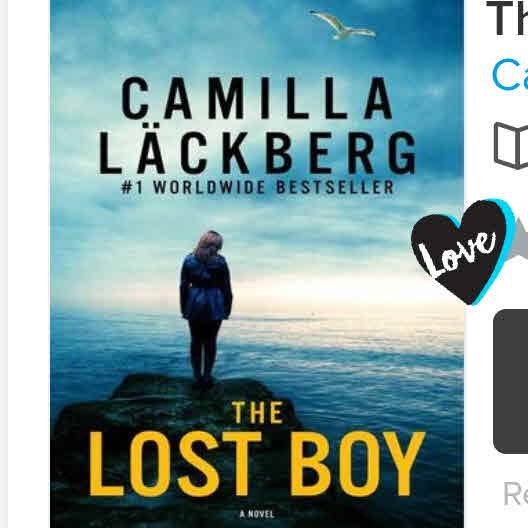Click the black Love heart badge
The width and height of the screenshot is (528, 528).
461,252
